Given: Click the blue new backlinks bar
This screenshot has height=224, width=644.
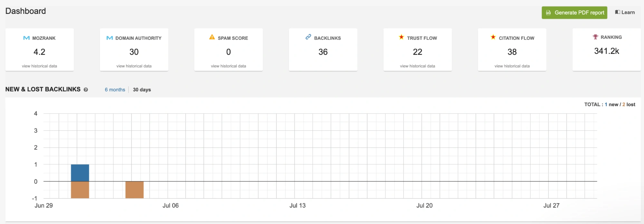Looking at the screenshot, I should 80,173.
